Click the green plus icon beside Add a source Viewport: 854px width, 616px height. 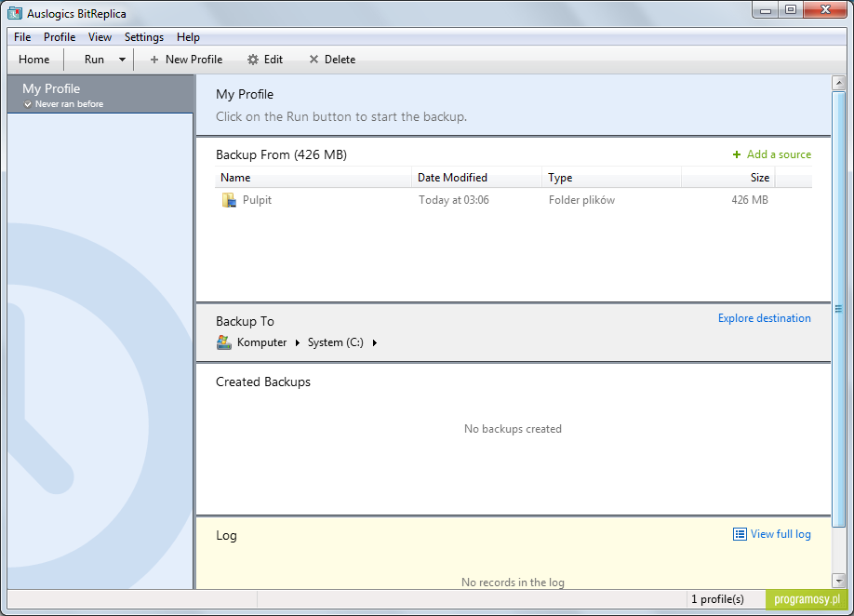pyautogui.click(x=737, y=154)
